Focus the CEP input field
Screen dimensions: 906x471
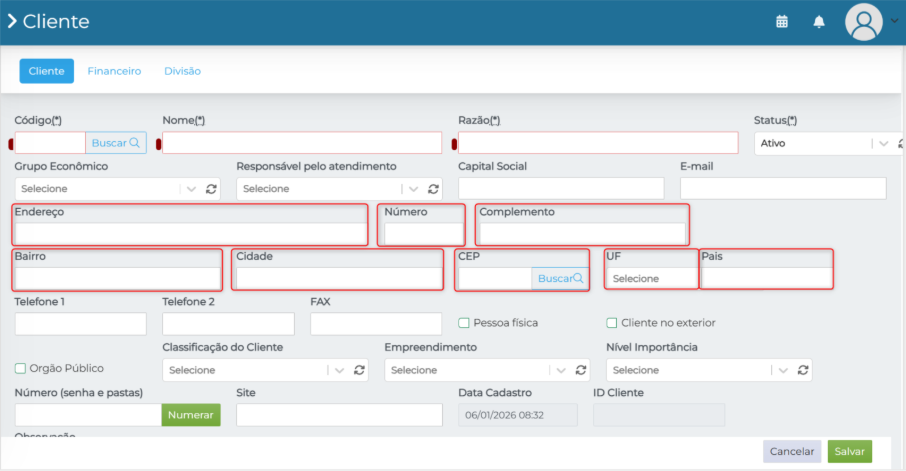[x=495, y=279]
